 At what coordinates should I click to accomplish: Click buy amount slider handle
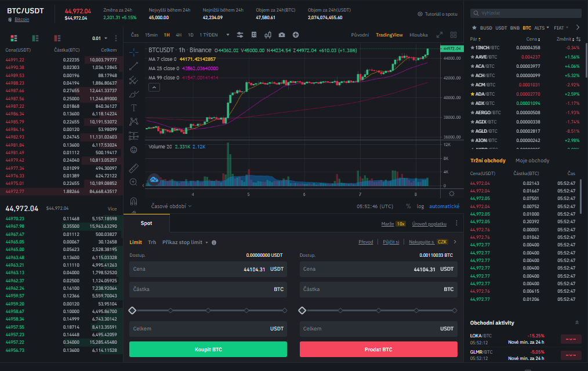[132, 310]
